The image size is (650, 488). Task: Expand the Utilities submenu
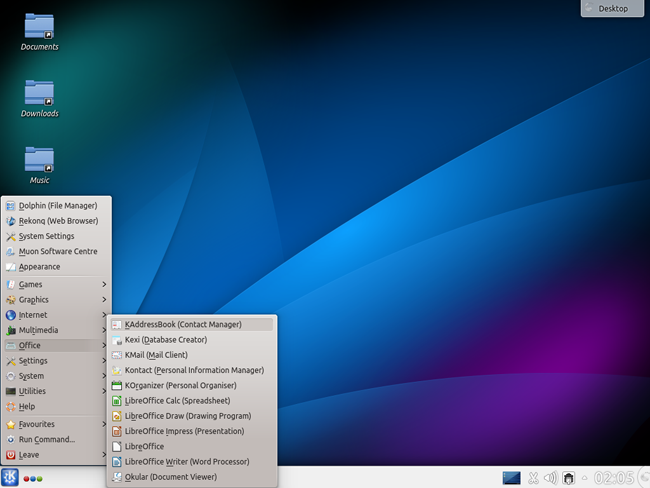click(56, 391)
